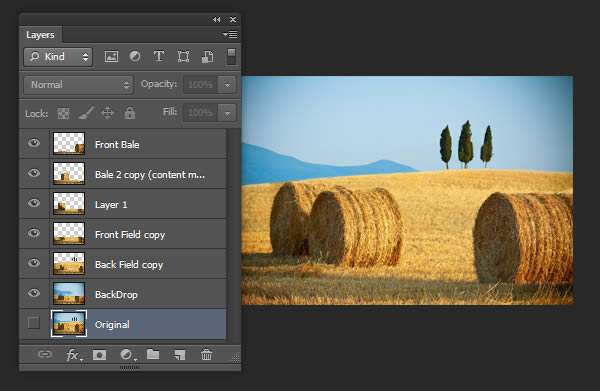
Task: Lock layer position icon
Action: coord(107,113)
